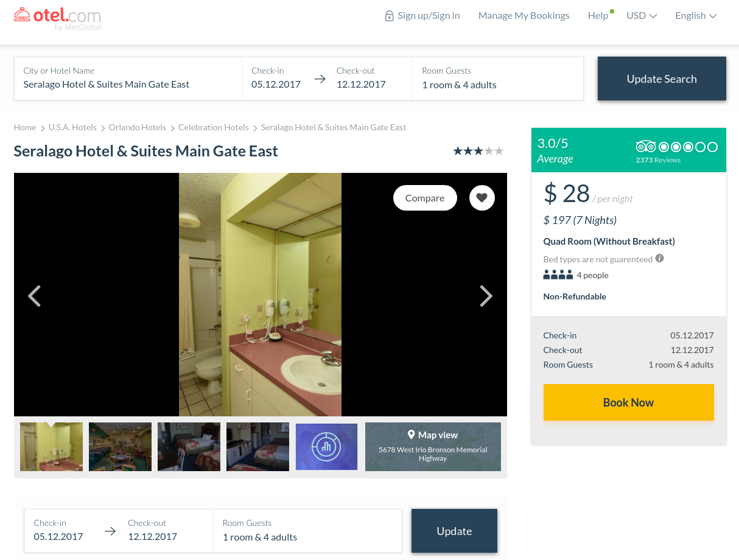The width and height of the screenshot is (739, 560).
Task: Expand the USD currency dropdown
Action: point(642,16)
